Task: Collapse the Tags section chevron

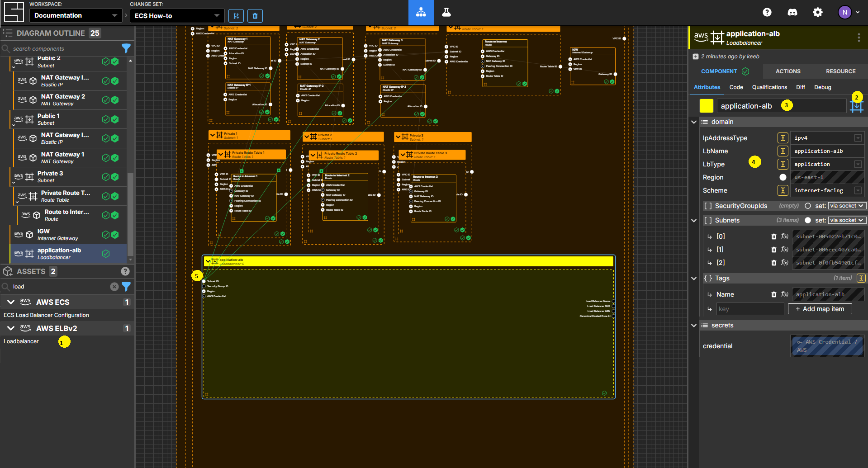Action: [694, 278]
